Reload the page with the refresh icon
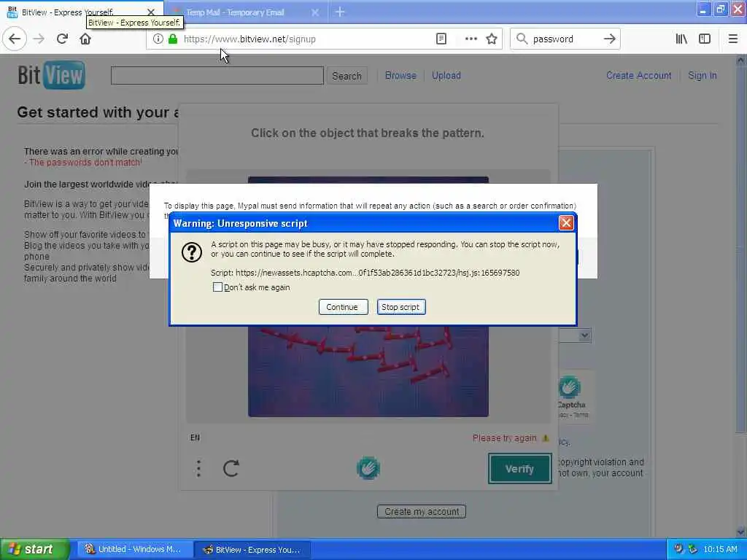The height and width of the screenshot is (560, 747). [x=62, y=39]
